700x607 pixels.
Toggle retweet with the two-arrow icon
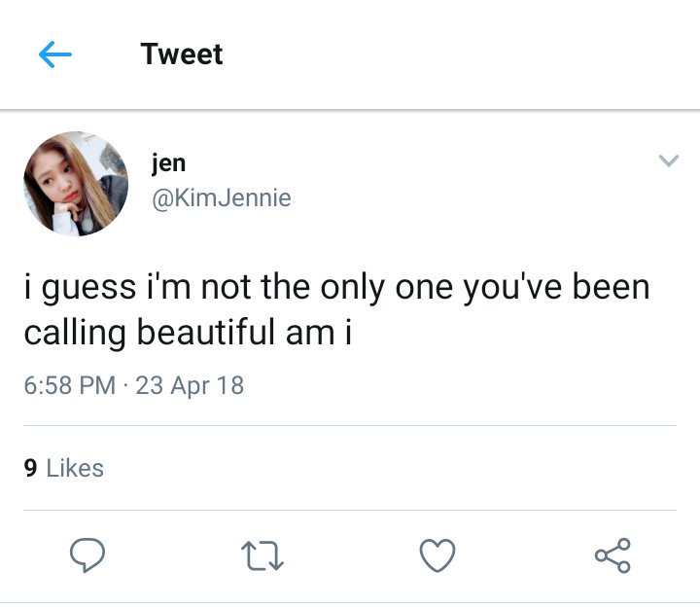click(262, 555)
